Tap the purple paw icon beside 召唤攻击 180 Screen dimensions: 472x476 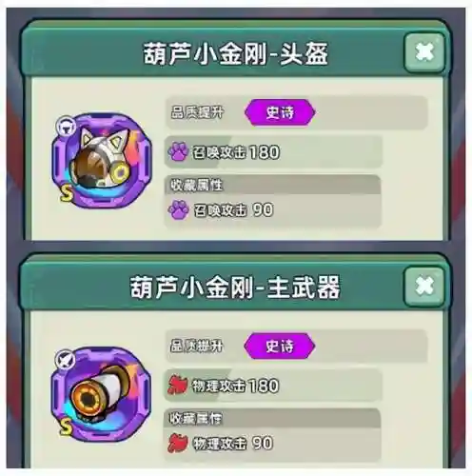click(x=178, y=151)
